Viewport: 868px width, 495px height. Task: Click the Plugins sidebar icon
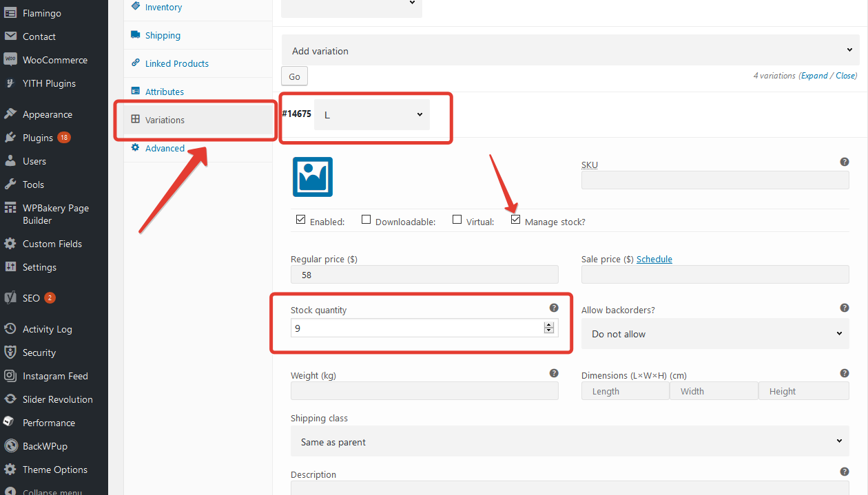(x=10, y=138)
